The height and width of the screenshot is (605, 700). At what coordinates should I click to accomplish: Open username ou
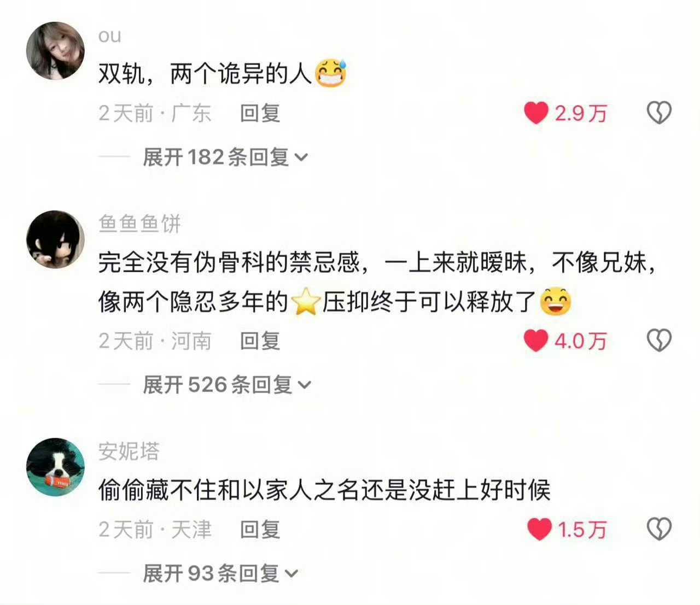[110, 36]
